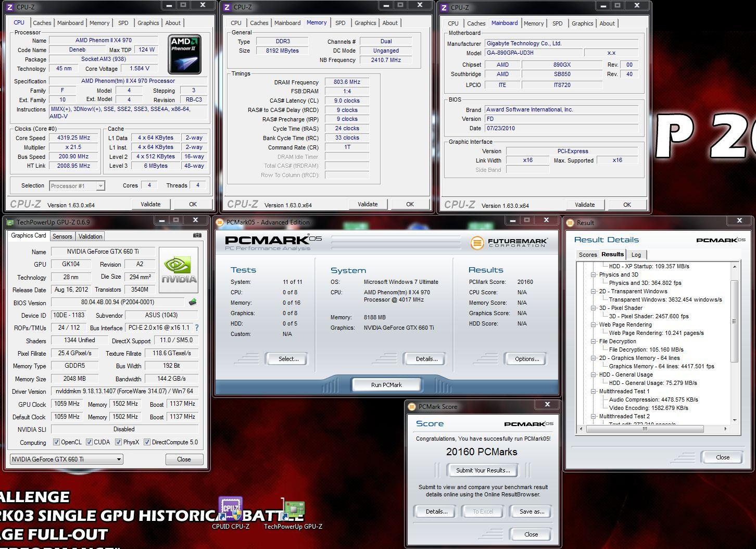Click Close button in GPU-Z
Image resolution: width=756 pixels, height=549 pixels.
(x=184, y=459)
